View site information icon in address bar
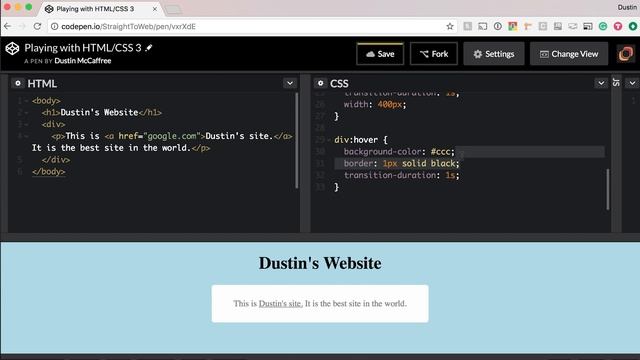640x360 pixels. (x=54, y=27)
